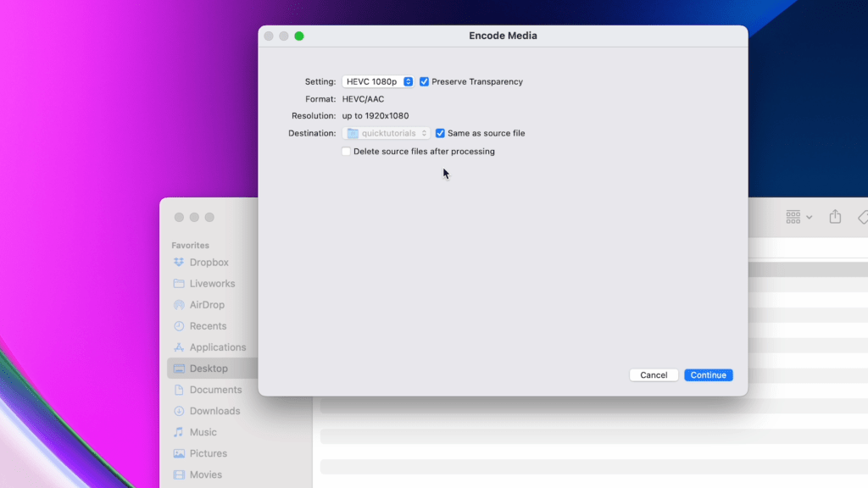Open Pictures in Finder sidebar

pos(208,453)
